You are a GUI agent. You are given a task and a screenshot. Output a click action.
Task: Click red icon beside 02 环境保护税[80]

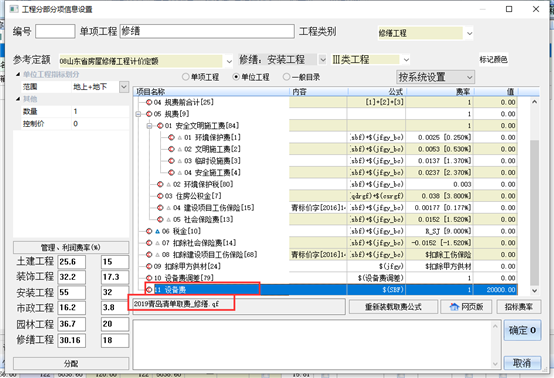(160, 184)
